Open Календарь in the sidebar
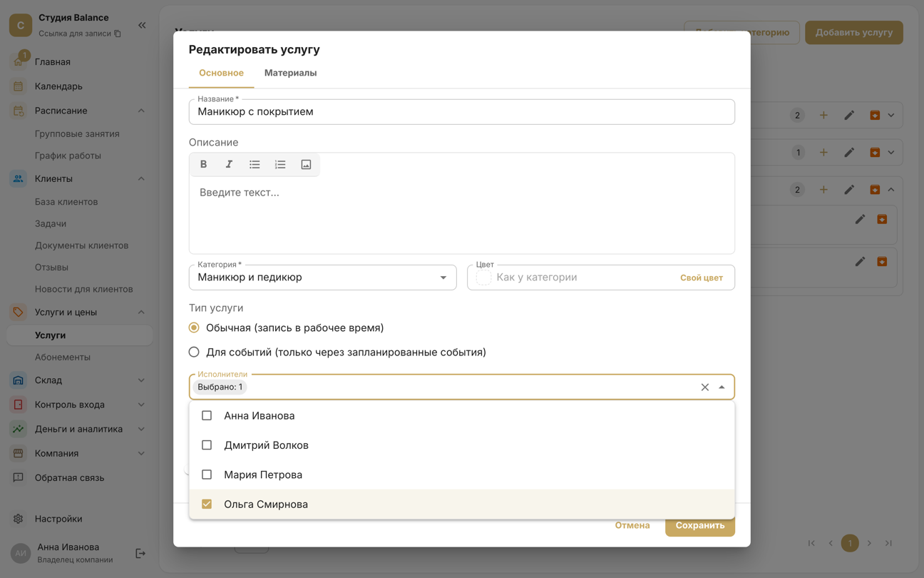The image size is (924, 578). click(x=58, y=86)
